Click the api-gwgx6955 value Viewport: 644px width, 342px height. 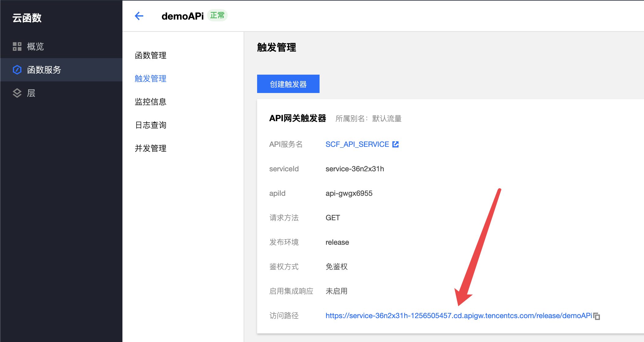tap(349, 193)
